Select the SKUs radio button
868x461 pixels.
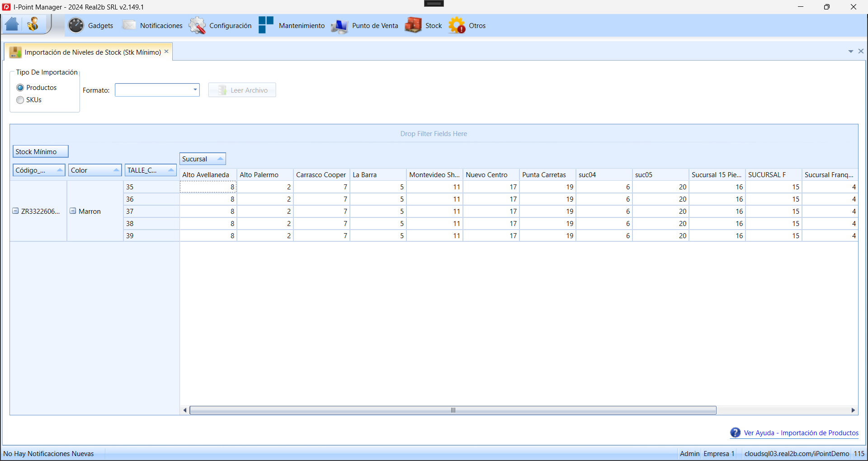20,100
